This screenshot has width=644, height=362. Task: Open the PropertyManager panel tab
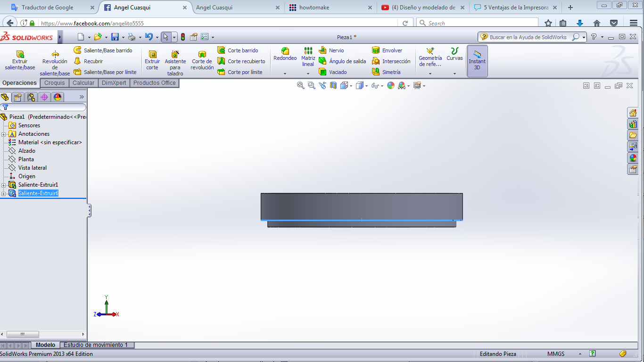pyautogui.click(x=18, y=97)
